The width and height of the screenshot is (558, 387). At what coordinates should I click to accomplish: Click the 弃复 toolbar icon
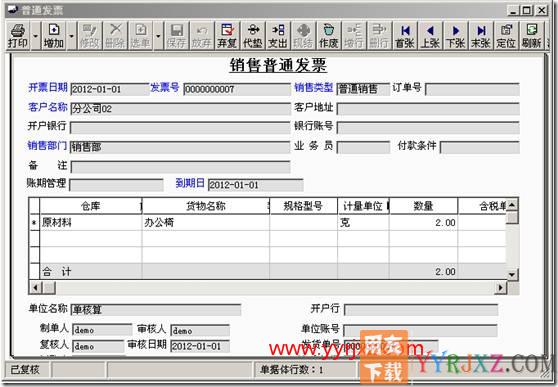(227, 36)
